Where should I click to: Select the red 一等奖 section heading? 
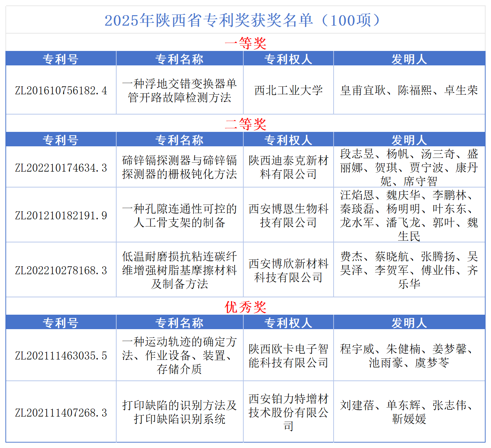pos(245,43)
